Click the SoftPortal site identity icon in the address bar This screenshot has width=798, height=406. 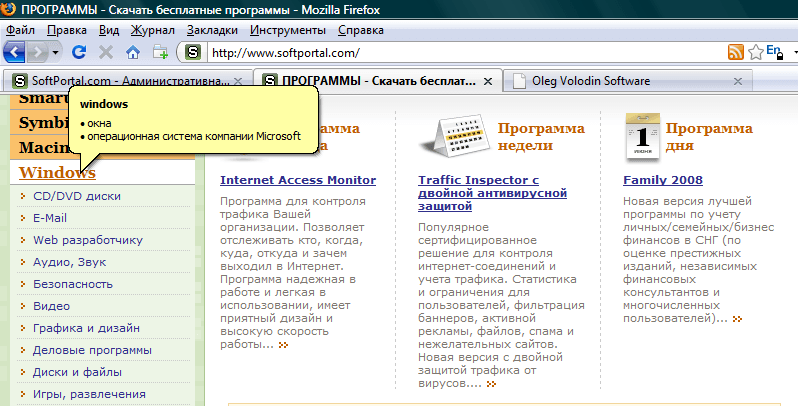point(193,52)
